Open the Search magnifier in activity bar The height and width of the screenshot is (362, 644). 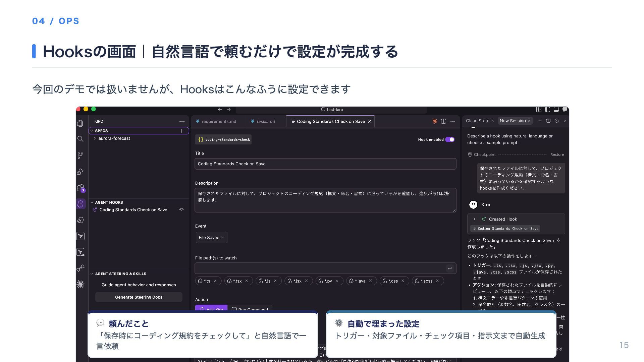pyautogui.click(x=80, y=139)
